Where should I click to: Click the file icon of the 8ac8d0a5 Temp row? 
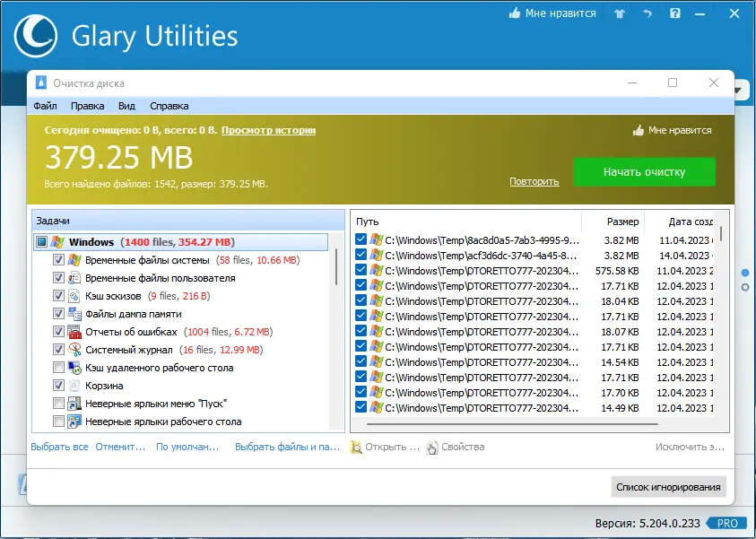(376, 239)
